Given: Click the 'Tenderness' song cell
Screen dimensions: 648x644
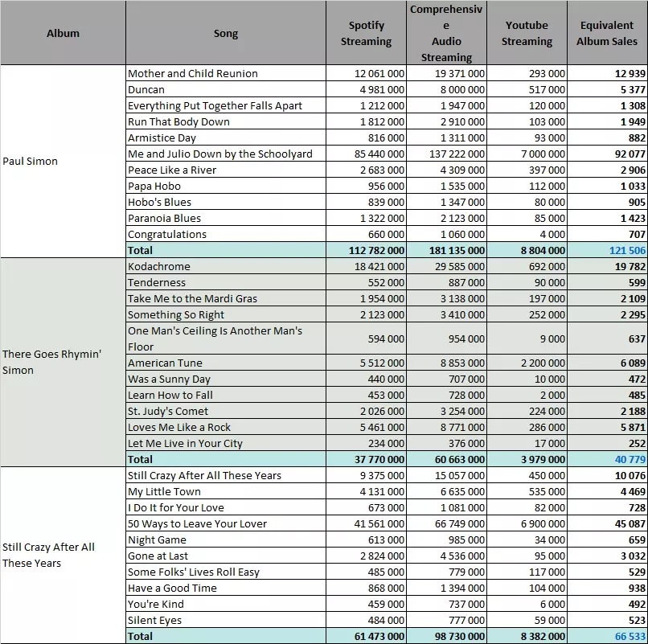Looking at the screenshot, I should (x=226, y=282).
